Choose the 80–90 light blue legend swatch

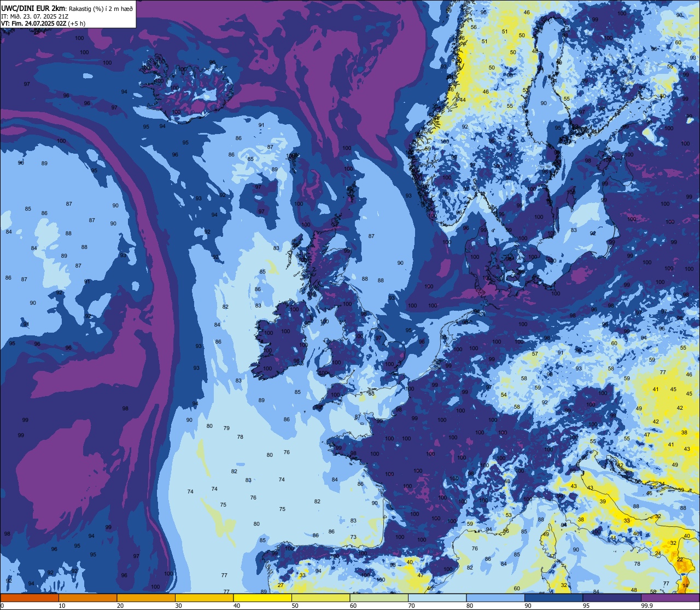pyautogui.click(x=495, y=597)
